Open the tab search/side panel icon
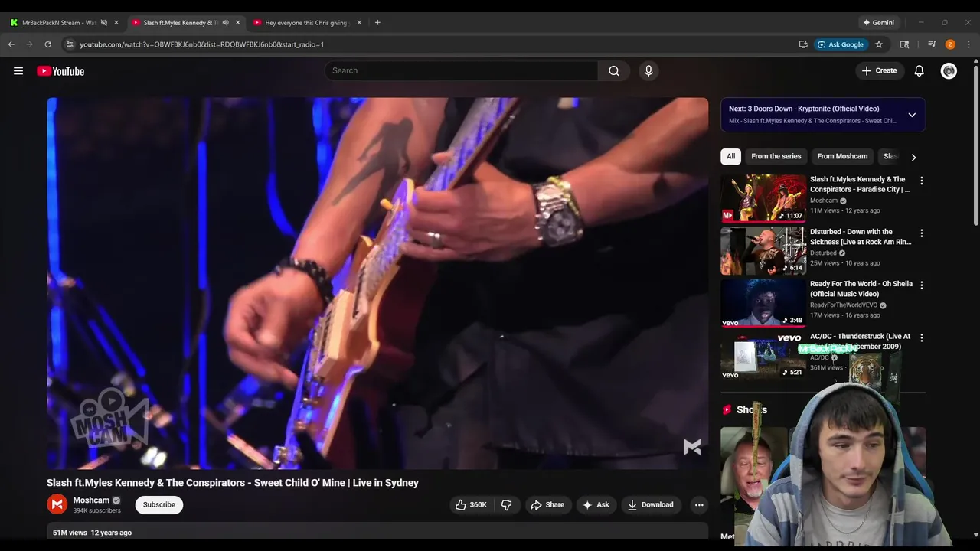 904,44
